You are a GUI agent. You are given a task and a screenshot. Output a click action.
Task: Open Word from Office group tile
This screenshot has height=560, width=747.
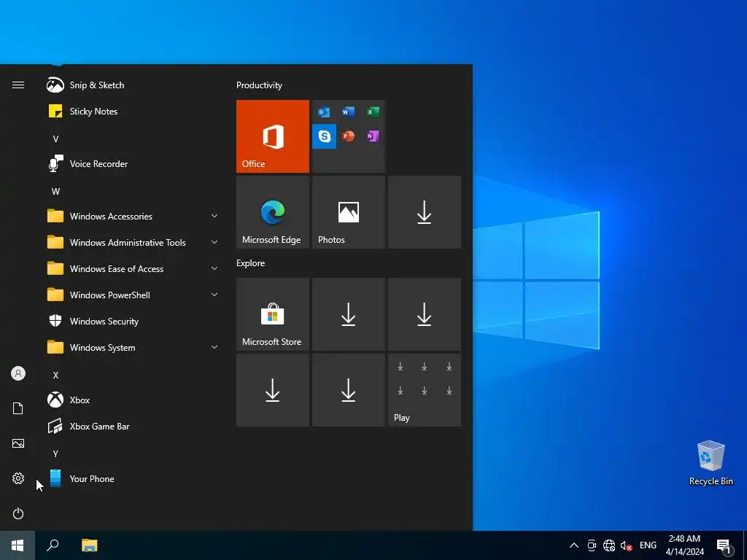tap(348, 112)
